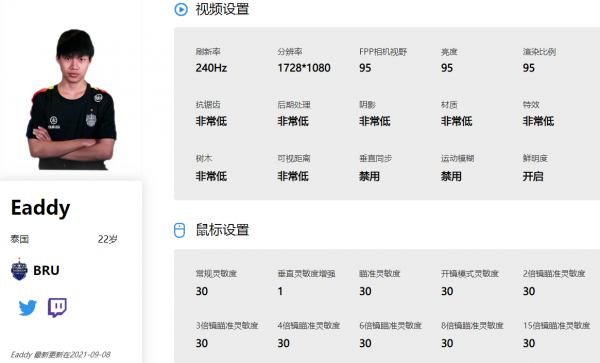Click the video settings play icon
600x363 pixels.
pos(181,9)
